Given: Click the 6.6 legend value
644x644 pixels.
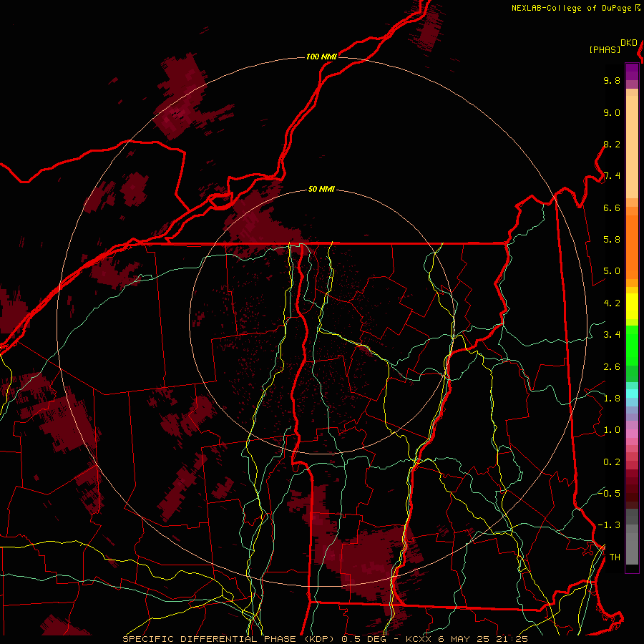Looking at the screenshot, I should 612,208.
